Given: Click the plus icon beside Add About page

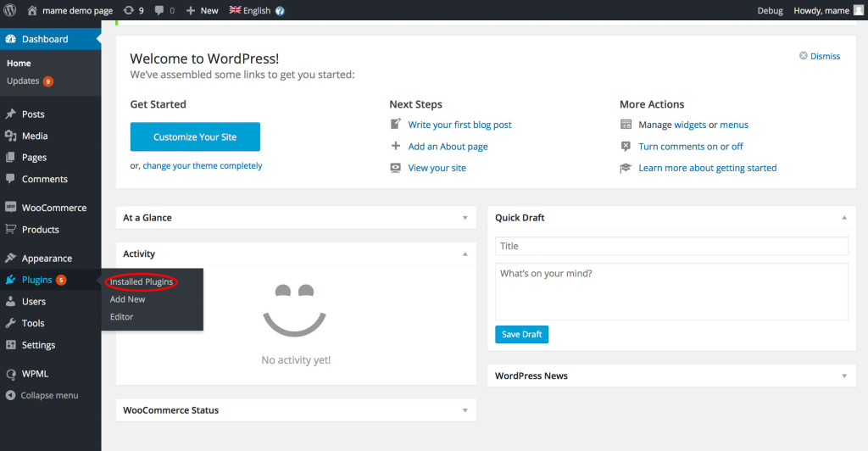Looking at the screenshot, I should [395, 146].
